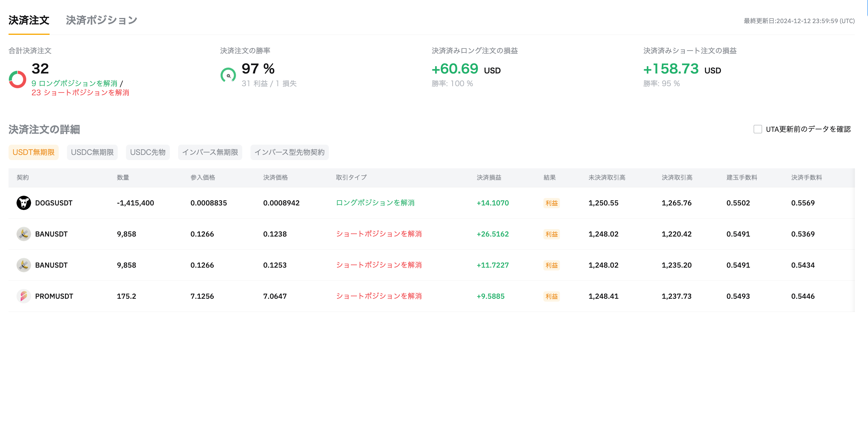Switch to the 決済ポジション tab
The height and width of the screenshot is (428, 868).
[x=101, y=20]
